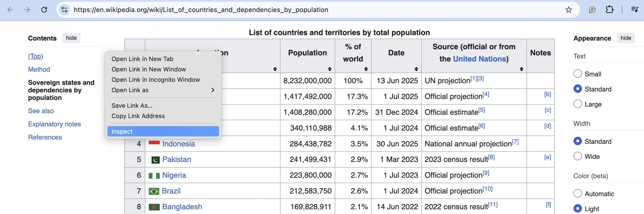Choose Open Link in New Tab
644x214 pixels.
pyautogui.click(x=163, y=59)
